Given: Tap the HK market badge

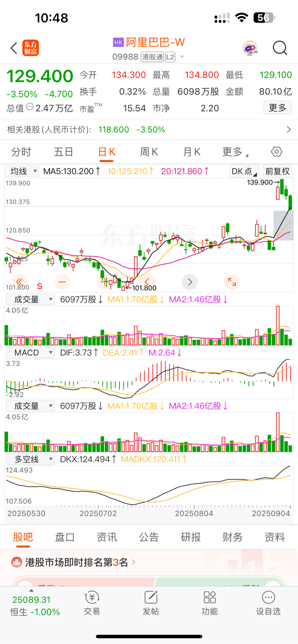Looking at the screenshot, I should 118,43.
